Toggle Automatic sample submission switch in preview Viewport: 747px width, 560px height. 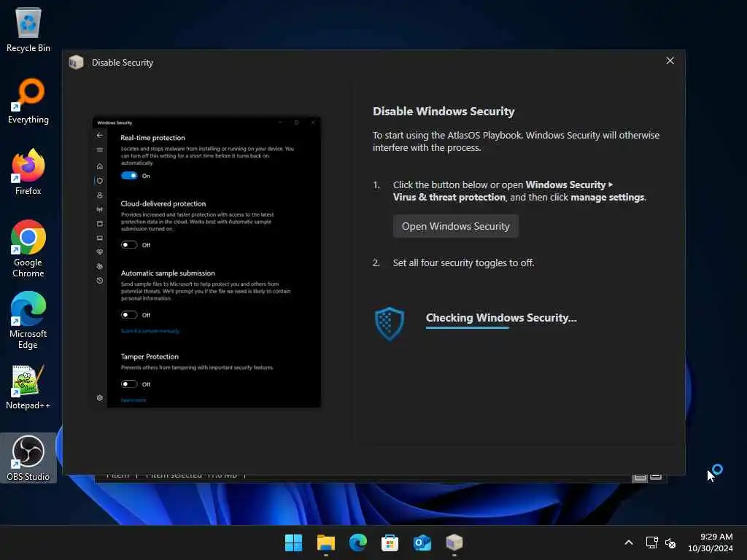pyautogui.click(x=129, y=315)
